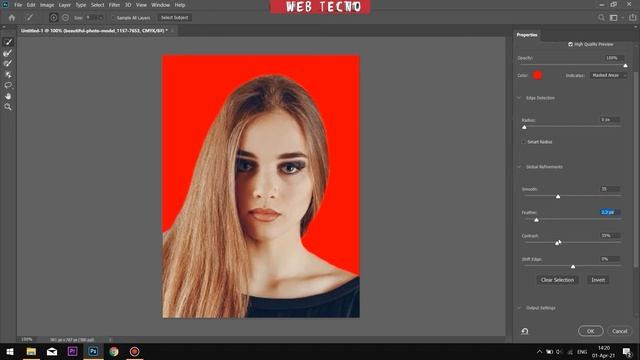Open the notification center icon
This screenshot has height=360, width=640.
[627, 351]
